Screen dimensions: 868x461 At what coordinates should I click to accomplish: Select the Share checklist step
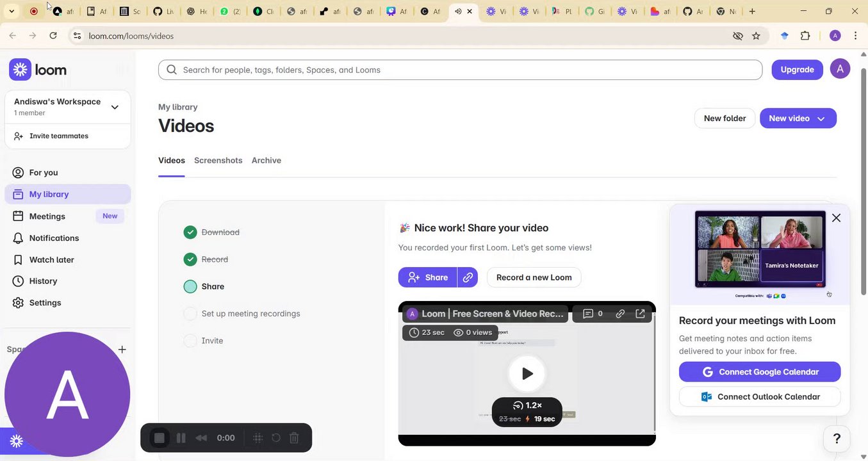[204, 286]
